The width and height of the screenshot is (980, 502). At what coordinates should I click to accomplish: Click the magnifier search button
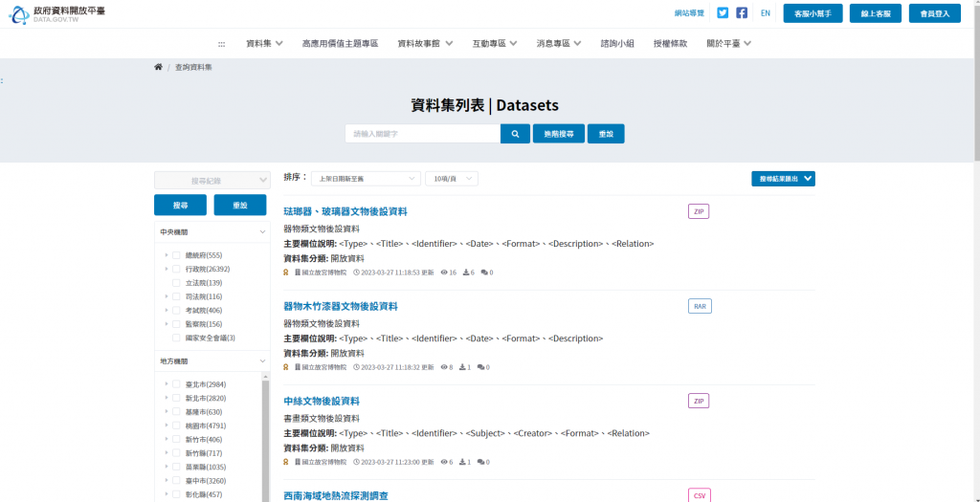(516, 134)
